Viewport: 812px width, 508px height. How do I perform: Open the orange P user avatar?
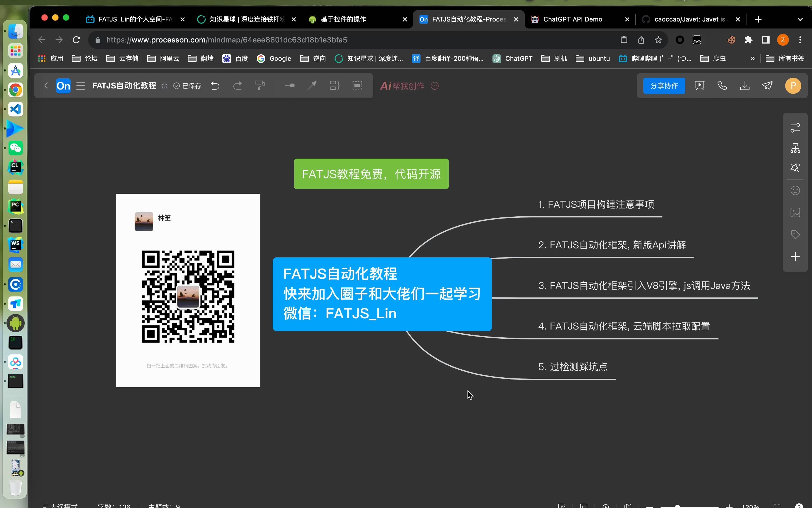793,85
